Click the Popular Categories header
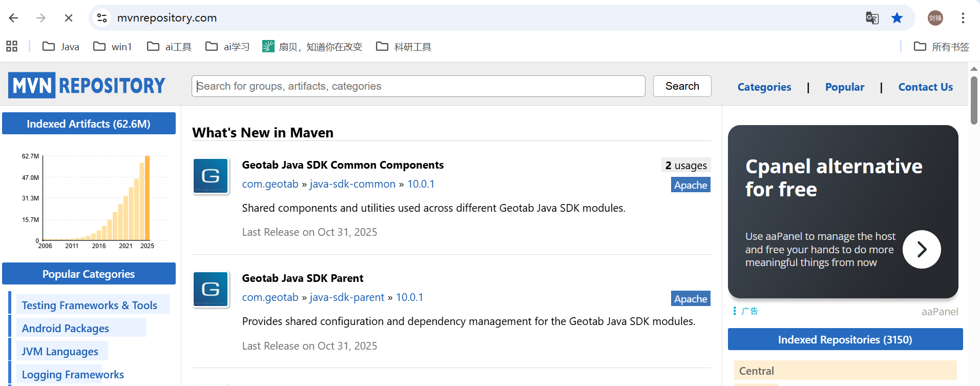The image size is (980, 386). coord(89,274)
